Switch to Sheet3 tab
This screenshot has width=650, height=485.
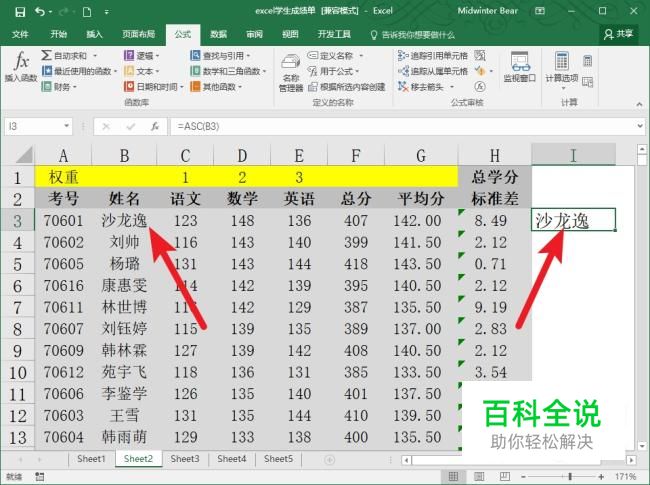(x=185, y=458)
